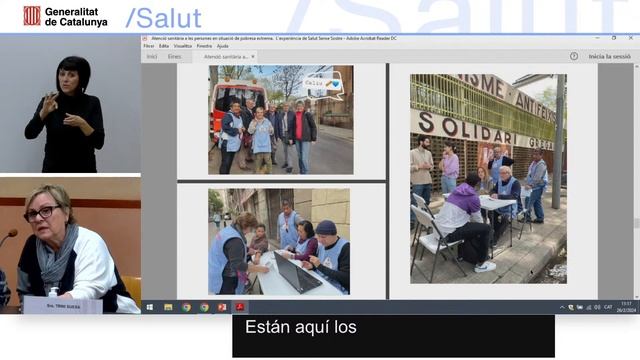The image size is (640, 360).
Task: Open the Ajuda menu
Action: [222, 46]
